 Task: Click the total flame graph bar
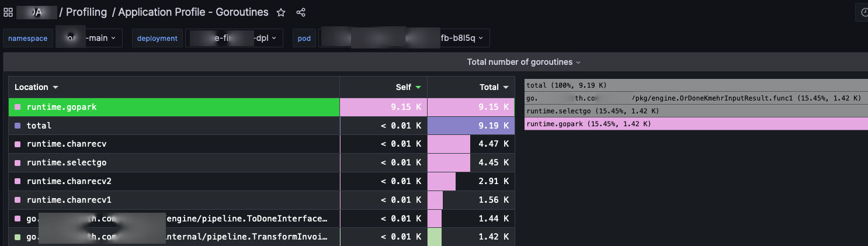point(696,85)
